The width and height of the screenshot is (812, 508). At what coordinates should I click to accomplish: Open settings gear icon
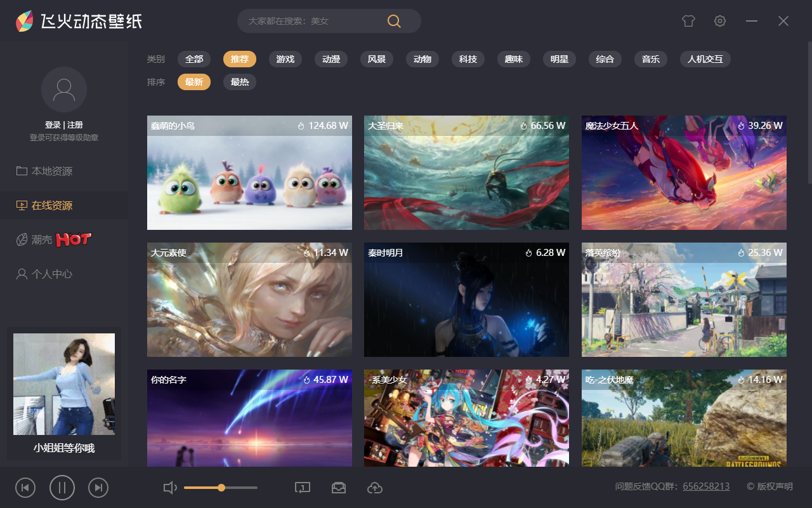720,21
